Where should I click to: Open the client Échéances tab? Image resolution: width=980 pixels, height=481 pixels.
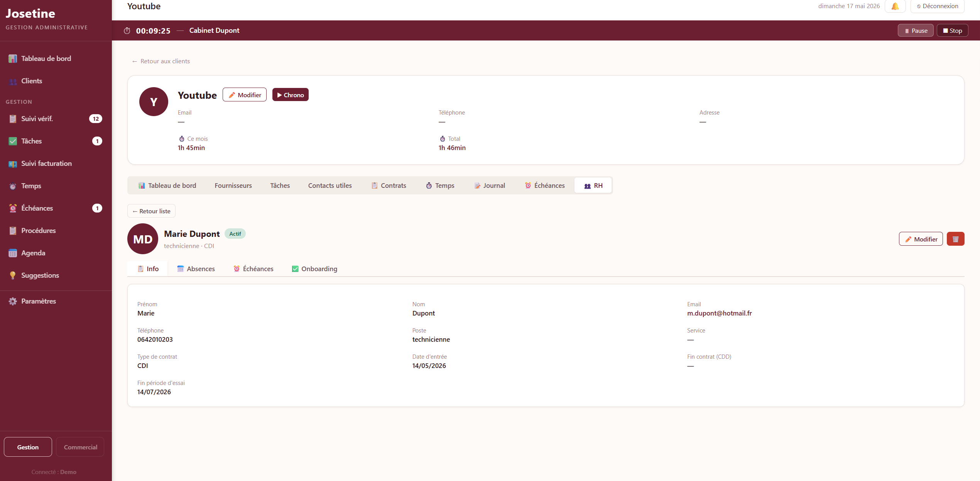pos(544,185)
